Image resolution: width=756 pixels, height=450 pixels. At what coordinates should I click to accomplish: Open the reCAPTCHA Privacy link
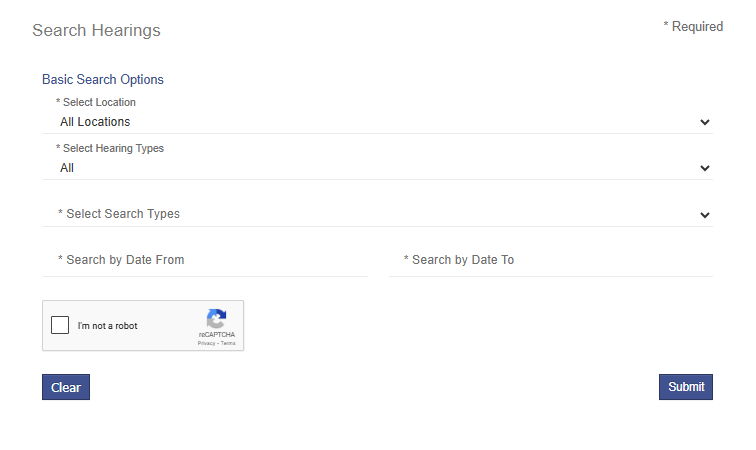tap(206, 343)
